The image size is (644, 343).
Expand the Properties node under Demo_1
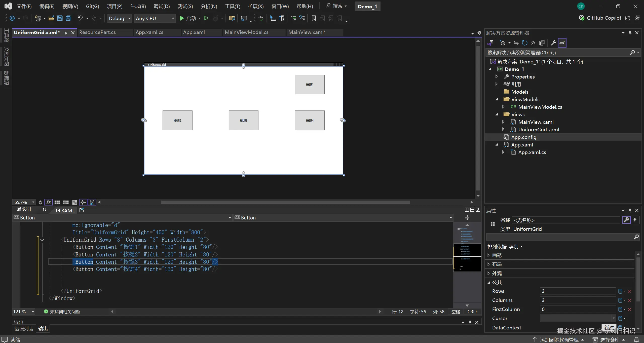pos(497,77)
